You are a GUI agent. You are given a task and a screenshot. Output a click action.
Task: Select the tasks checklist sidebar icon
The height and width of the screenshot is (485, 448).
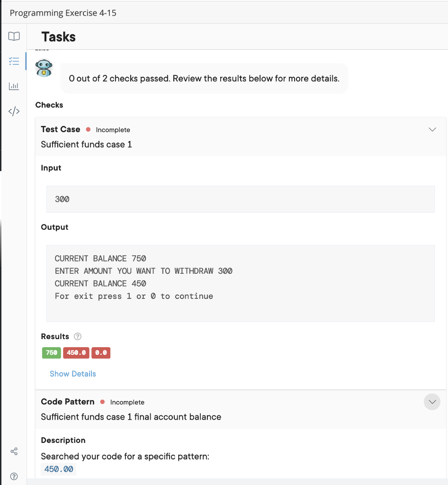[x=14, y=61]
